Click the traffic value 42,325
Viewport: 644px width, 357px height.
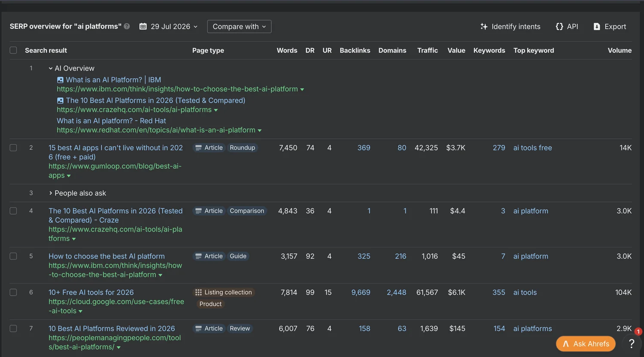coord(426,148)
